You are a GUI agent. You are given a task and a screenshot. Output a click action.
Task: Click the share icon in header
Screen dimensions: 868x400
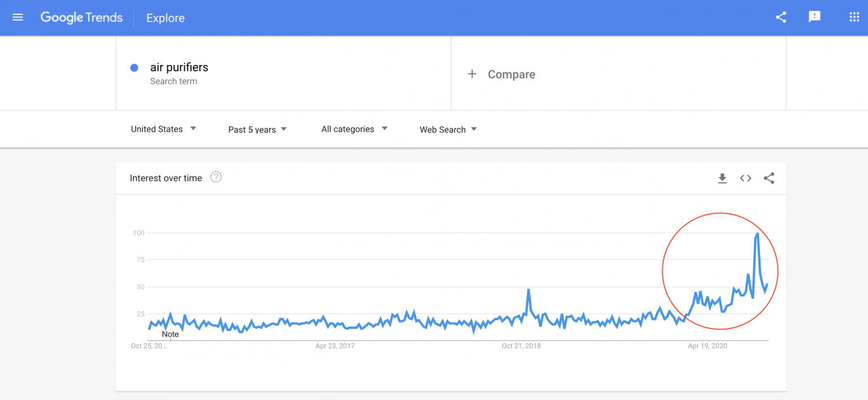pos(781,18)
